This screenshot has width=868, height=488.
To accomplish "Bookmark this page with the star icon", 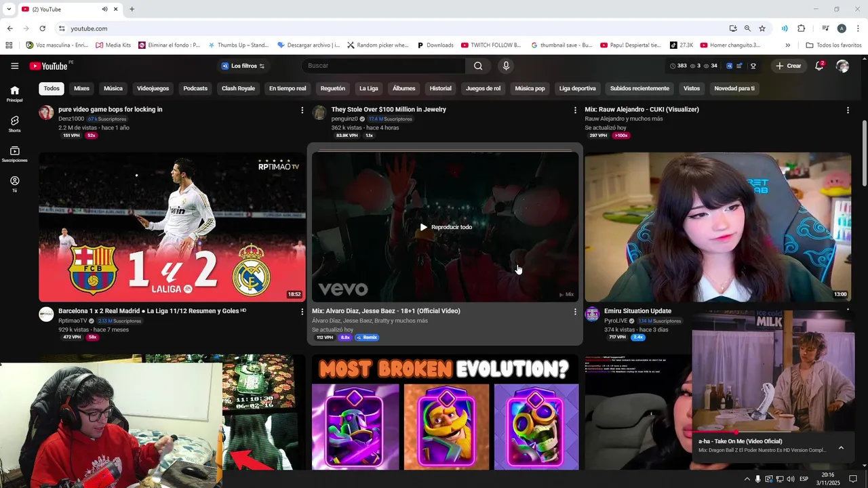I will click(x=762, y=28).
